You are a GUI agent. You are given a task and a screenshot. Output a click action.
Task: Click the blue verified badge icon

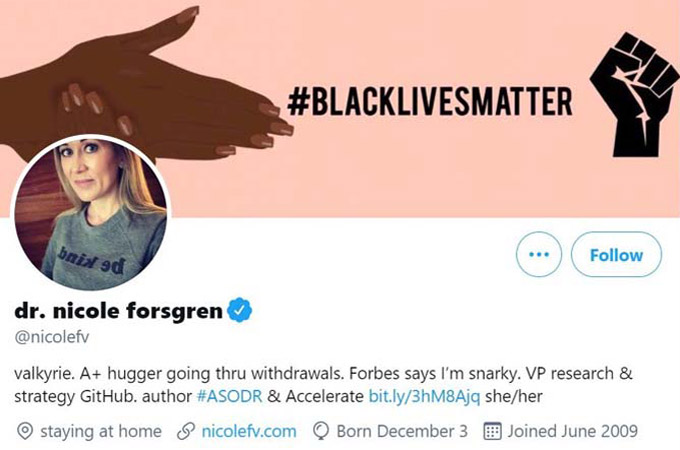(240, 310)
